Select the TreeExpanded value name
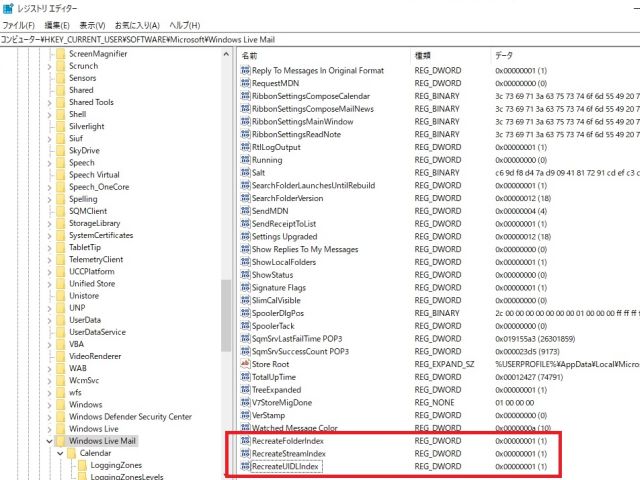This screenshot has height=480, width=640. [x=276, y=390]
